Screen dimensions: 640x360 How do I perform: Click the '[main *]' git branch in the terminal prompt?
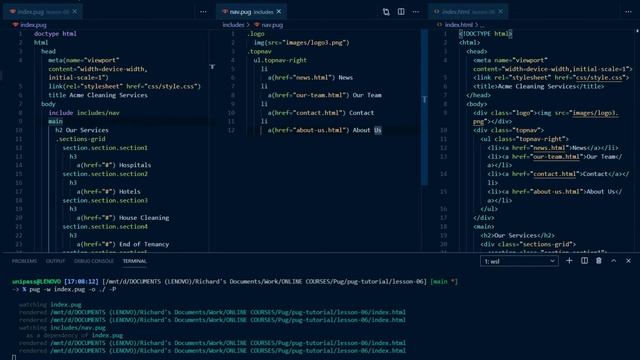tap(444, 282)
